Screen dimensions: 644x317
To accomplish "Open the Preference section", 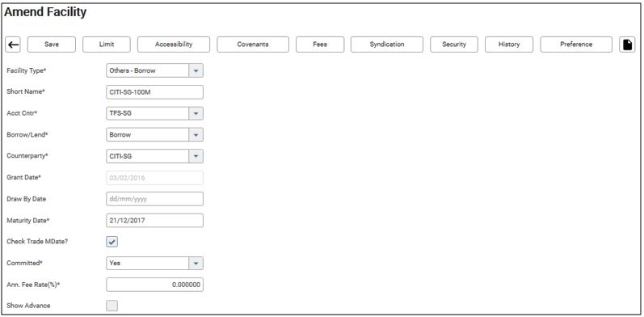I will pos(576,44).
